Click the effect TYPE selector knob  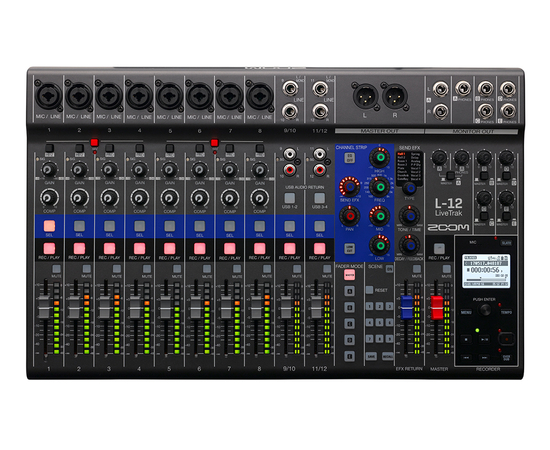click(409, 188)
